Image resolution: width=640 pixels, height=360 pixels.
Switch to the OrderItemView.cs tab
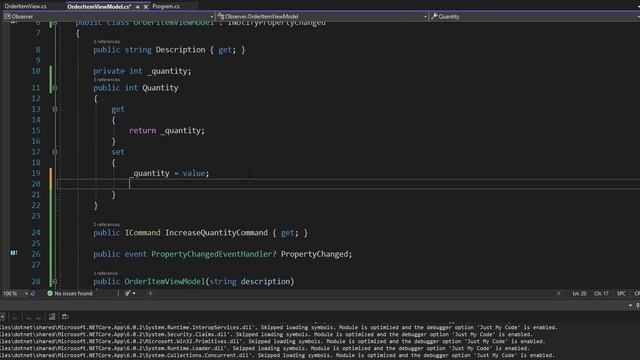25,6
